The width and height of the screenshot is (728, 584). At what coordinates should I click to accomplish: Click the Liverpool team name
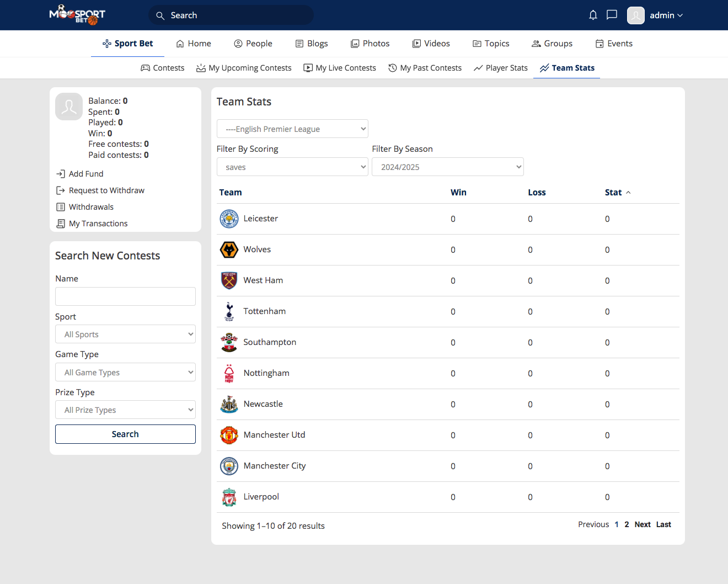tap(261, 497)
